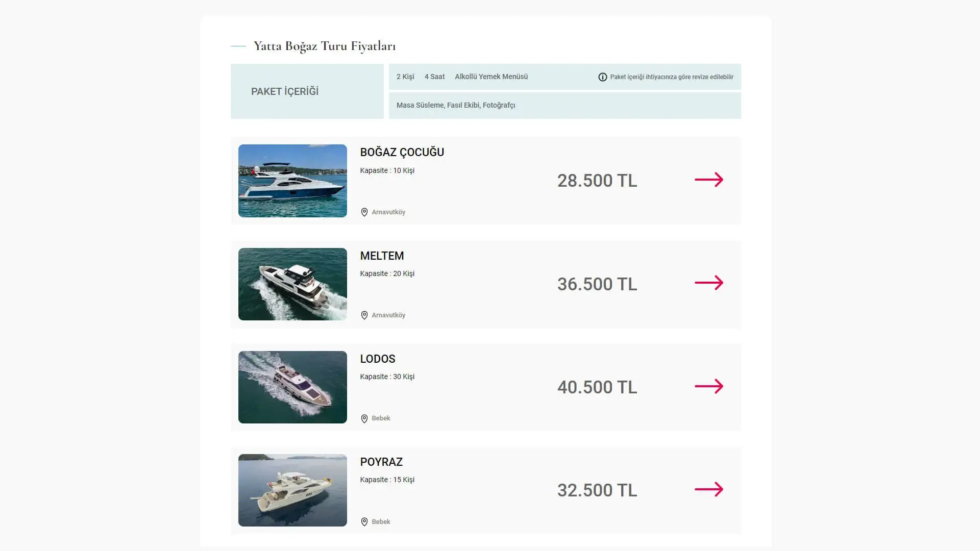
Task: Click the 40.500 TL price on LODOS
Action: coord(597,387)
